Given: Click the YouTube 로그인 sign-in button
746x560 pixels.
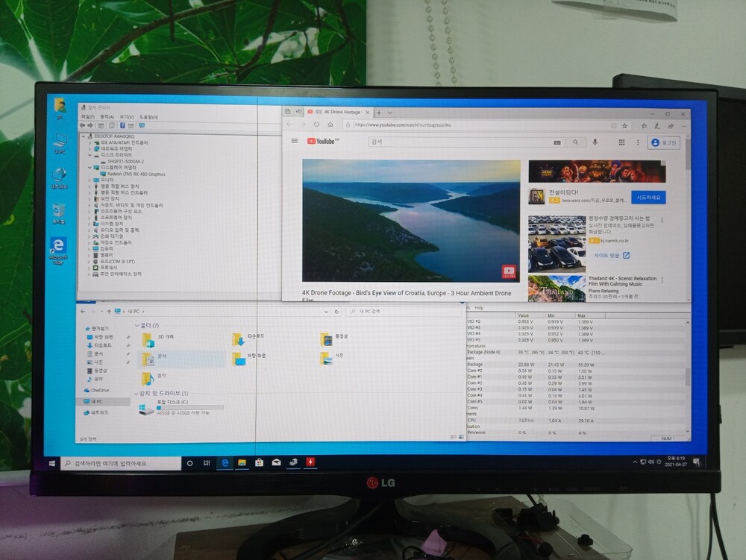Looking at the screenshot, I should [663, 142].
